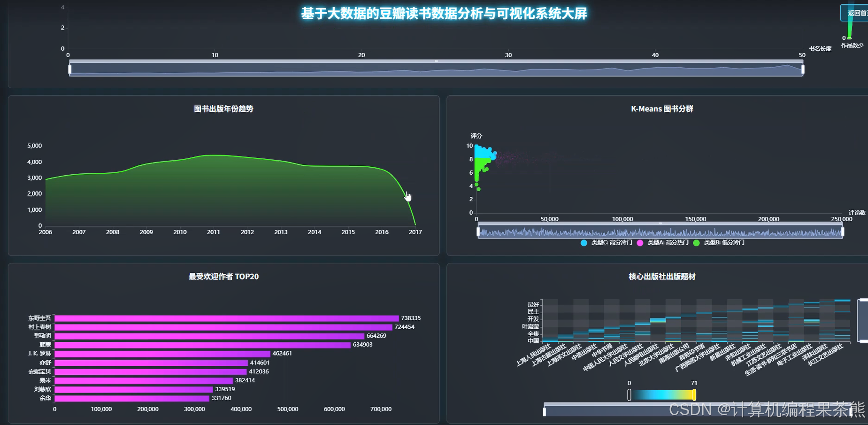Click the 返回首页 button
Viewport: 868px width, 425px height.
click(855, 13)
